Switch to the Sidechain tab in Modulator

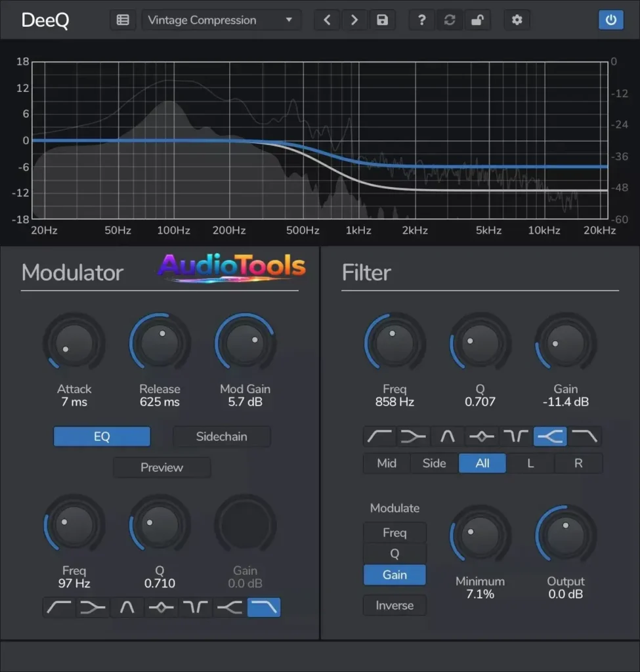pos(221,436)
